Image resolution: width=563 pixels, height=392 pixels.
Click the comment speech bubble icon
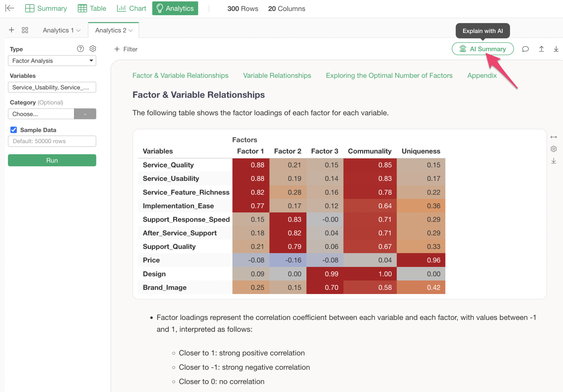[525, 49]
